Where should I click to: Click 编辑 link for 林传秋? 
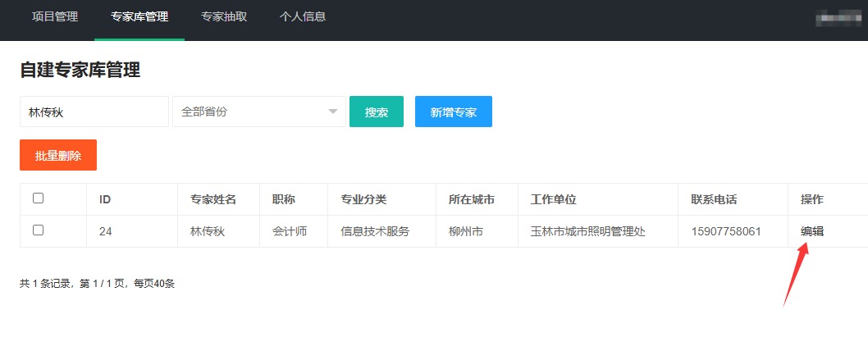tap(812, 231)
